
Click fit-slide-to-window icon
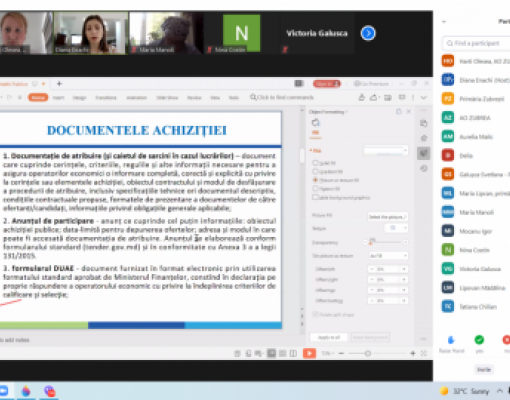[x=424, y=353]
